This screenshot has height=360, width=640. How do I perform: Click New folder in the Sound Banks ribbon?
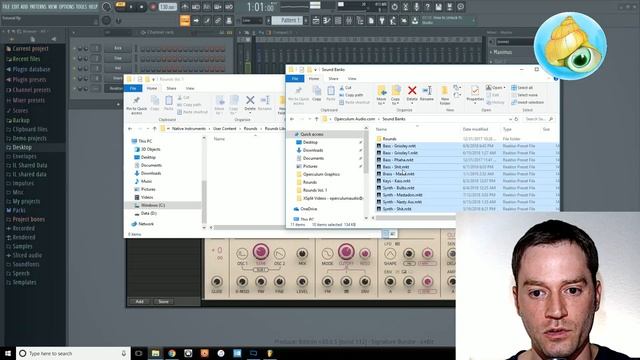445,95
